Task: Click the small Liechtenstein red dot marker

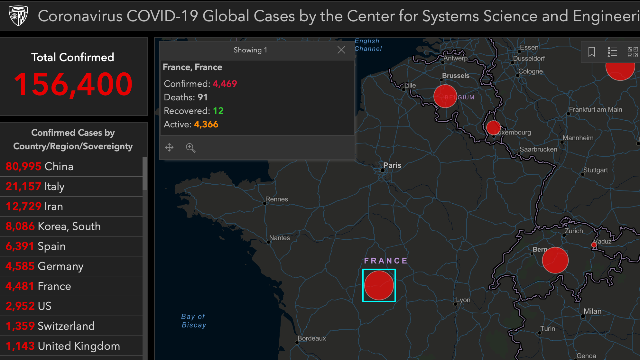Action: pos(594,245)
